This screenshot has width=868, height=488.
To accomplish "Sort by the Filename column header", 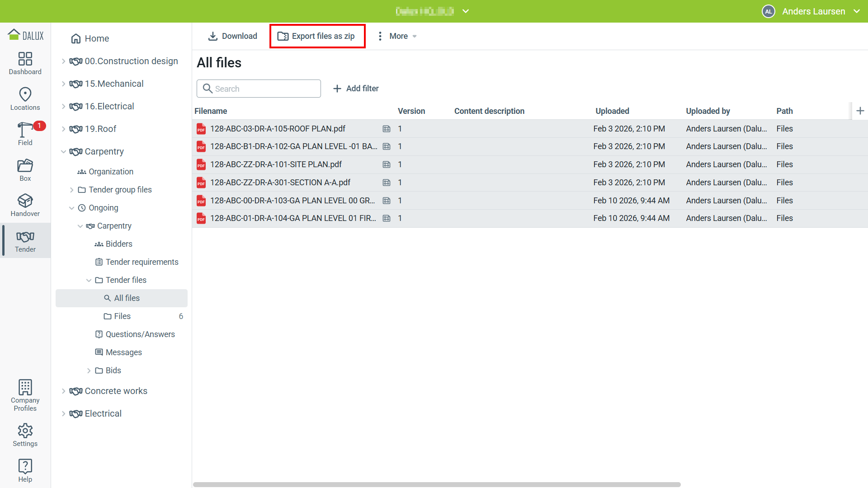I will click(x=211, y=111).
